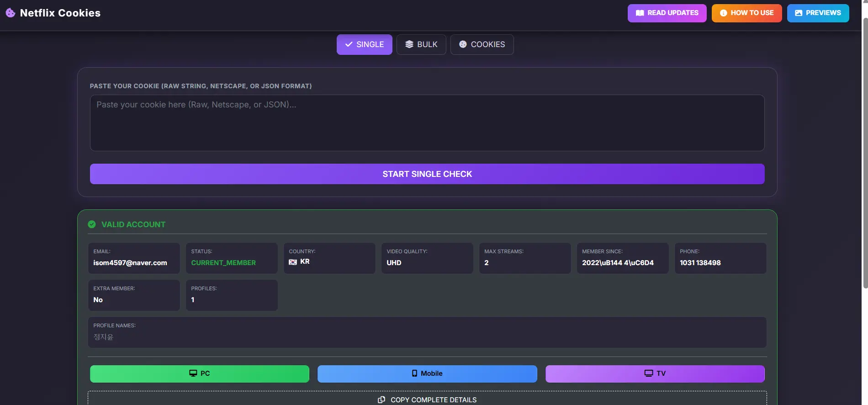Click the Korean profile name under PROFILE NAMES

click(103, 337)
